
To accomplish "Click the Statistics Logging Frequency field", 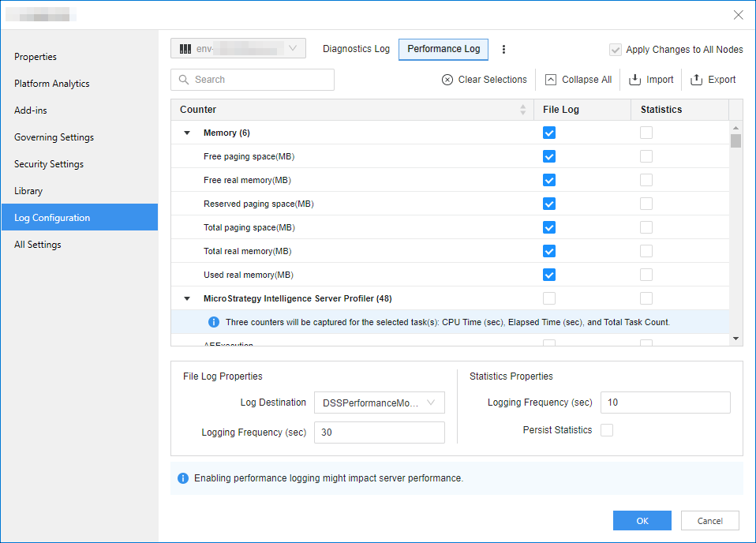I will 664,403.
